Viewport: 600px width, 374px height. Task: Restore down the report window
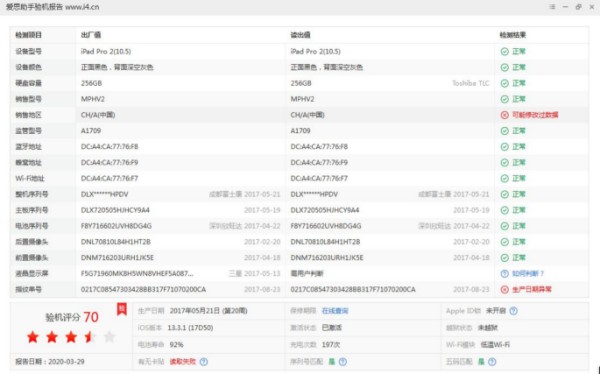tap(579, 7)
